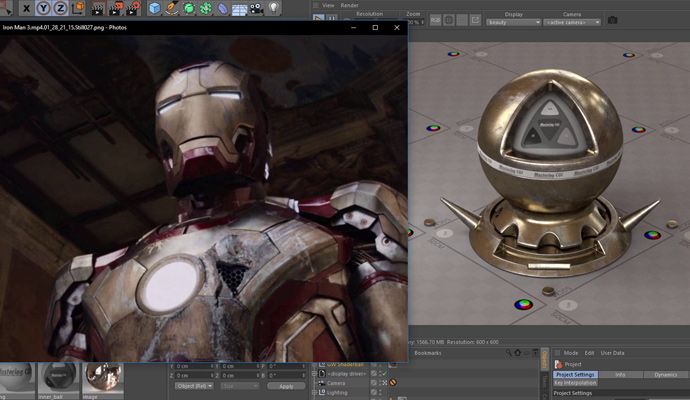Open the Render menu
Screen dimensions: 690x400
349,5
